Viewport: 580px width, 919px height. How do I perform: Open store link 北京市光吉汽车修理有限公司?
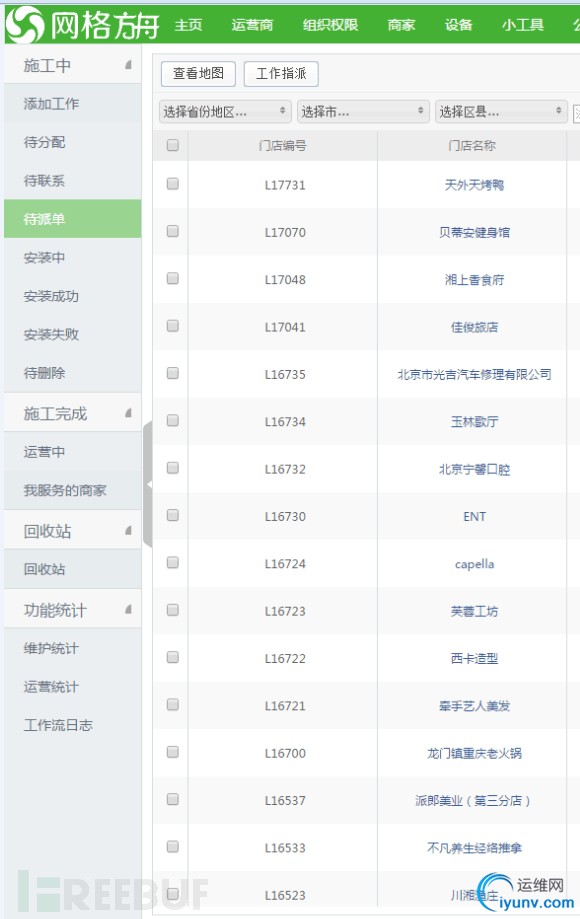pos(474,375)
